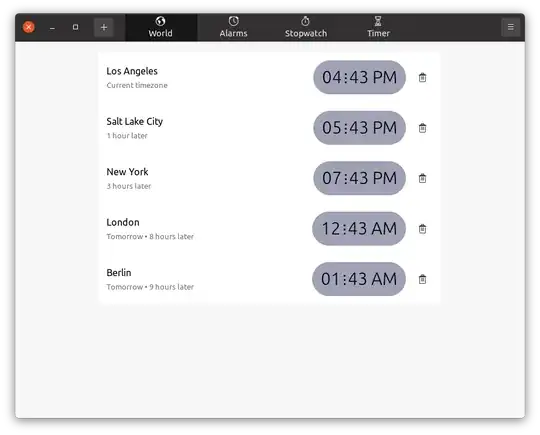Delete the Los Angeles clock
Image resolution: width=540 pixels, height=435 pixels.
(422, 77)
